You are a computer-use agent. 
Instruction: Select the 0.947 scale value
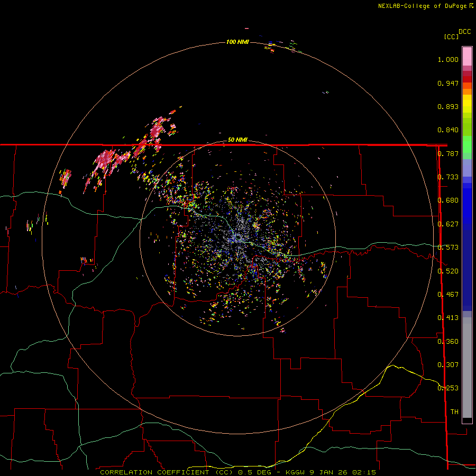point(448,83)
